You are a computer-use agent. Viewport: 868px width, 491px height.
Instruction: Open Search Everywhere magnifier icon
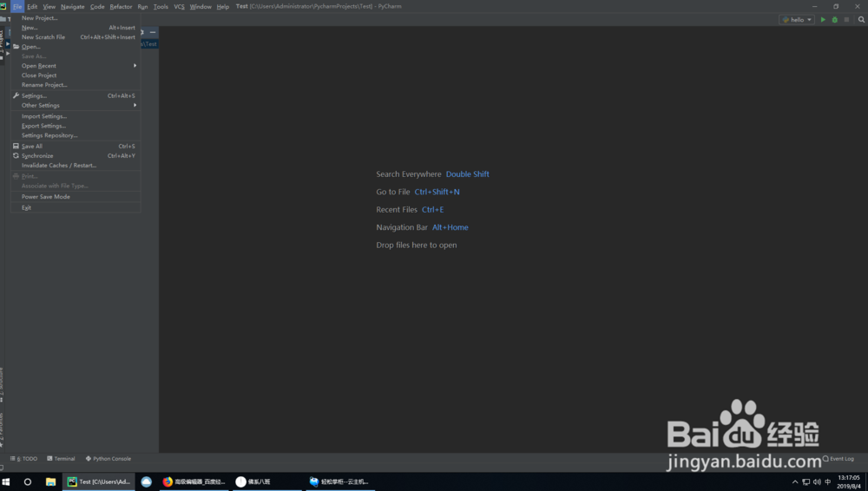pos(861,19)
